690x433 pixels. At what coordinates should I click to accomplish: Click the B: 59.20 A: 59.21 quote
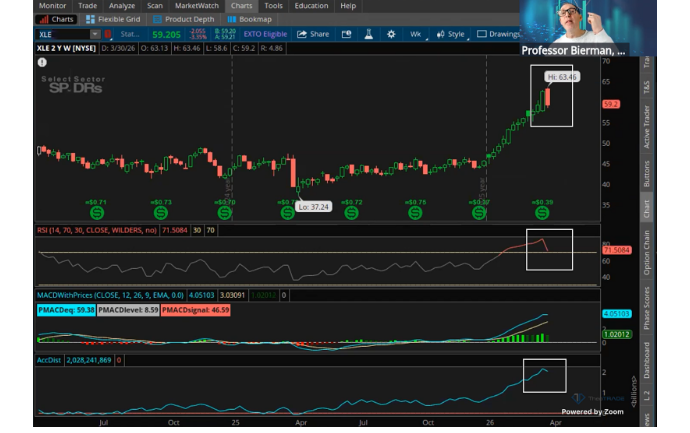(225, 34)
